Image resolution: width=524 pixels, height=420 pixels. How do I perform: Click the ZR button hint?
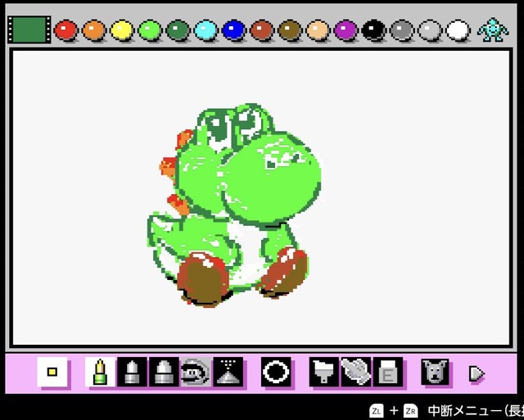coord(411,411)
